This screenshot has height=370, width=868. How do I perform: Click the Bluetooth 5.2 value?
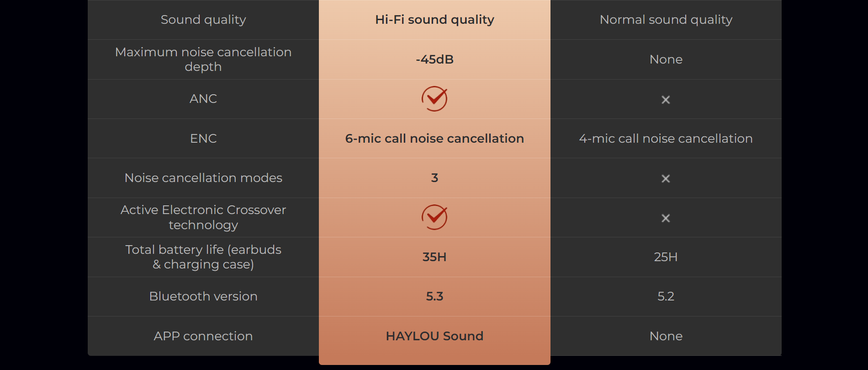tap(666, 296)
